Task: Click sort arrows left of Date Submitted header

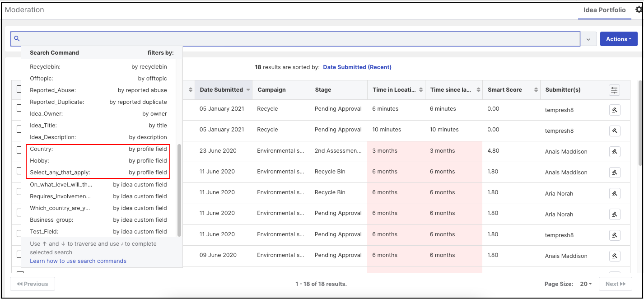Action: click(191, 90)
